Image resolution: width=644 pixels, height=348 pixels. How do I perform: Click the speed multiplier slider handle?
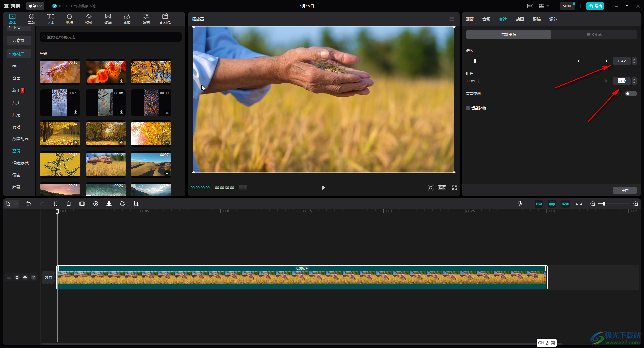(x=475, y=61)
